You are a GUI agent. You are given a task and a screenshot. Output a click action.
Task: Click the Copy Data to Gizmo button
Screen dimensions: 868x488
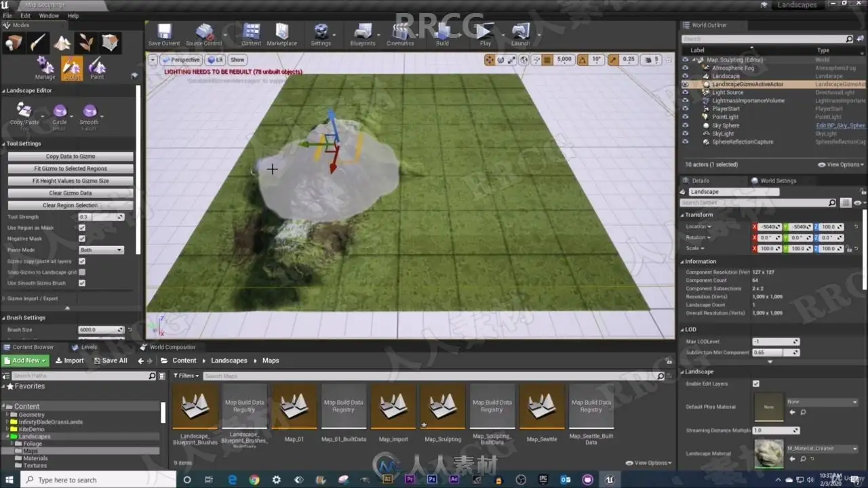tap(71, 157)
